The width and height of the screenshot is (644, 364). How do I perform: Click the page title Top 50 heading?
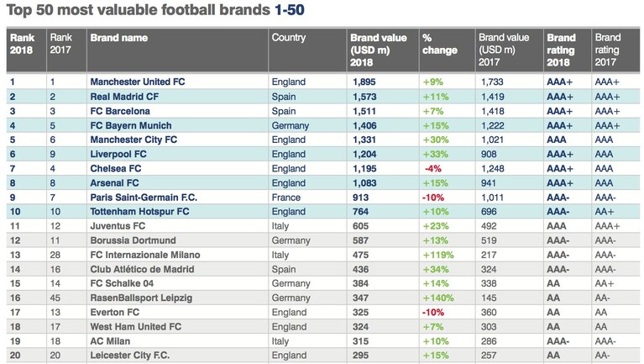(x=155, y=10)
